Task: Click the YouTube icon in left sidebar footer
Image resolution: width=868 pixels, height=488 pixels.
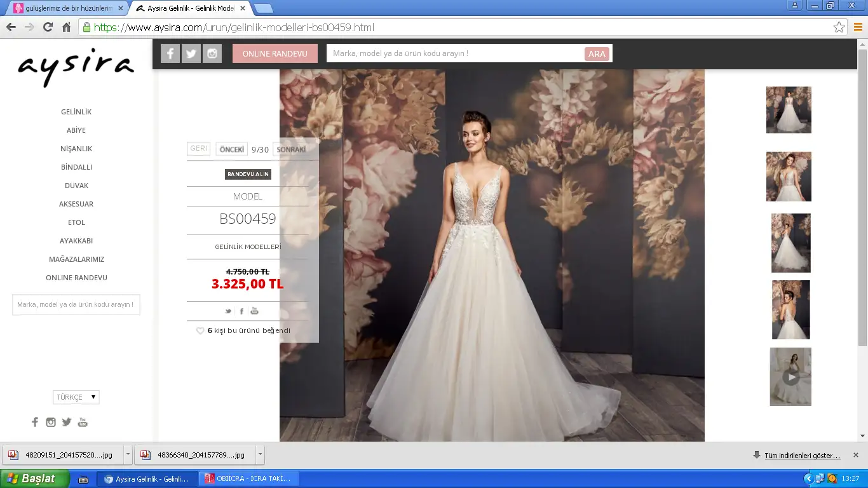Action: click(x=83, y=422)
